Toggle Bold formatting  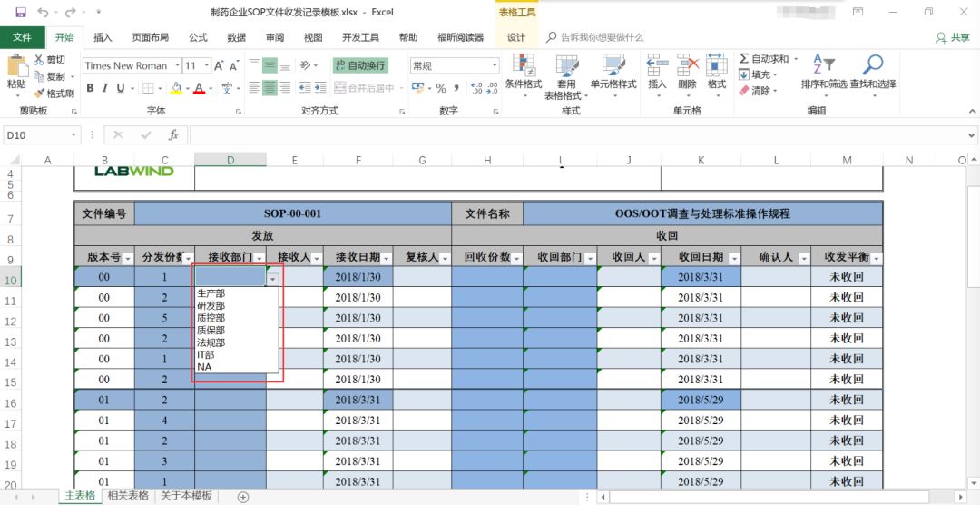coord(91,88)
